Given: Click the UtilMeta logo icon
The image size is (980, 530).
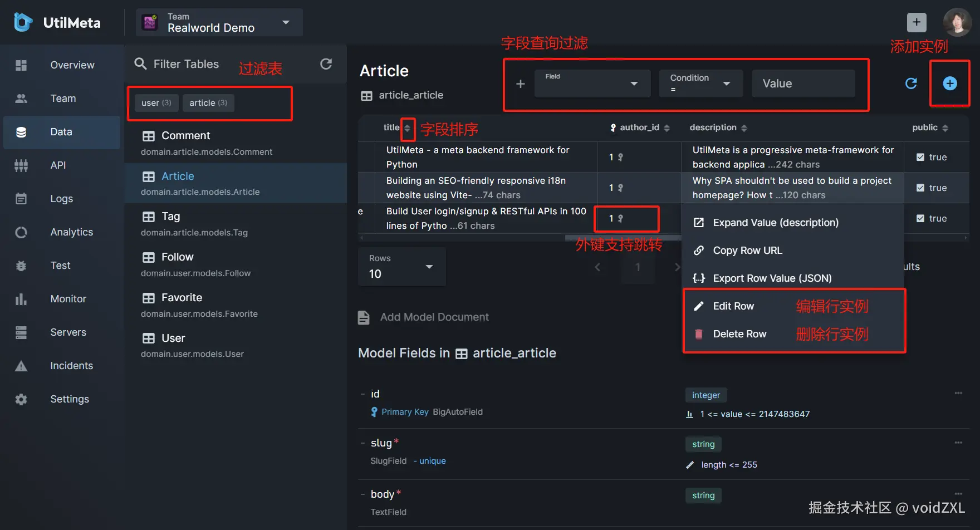Looking at the screenshot, I should tap(23, 22).
